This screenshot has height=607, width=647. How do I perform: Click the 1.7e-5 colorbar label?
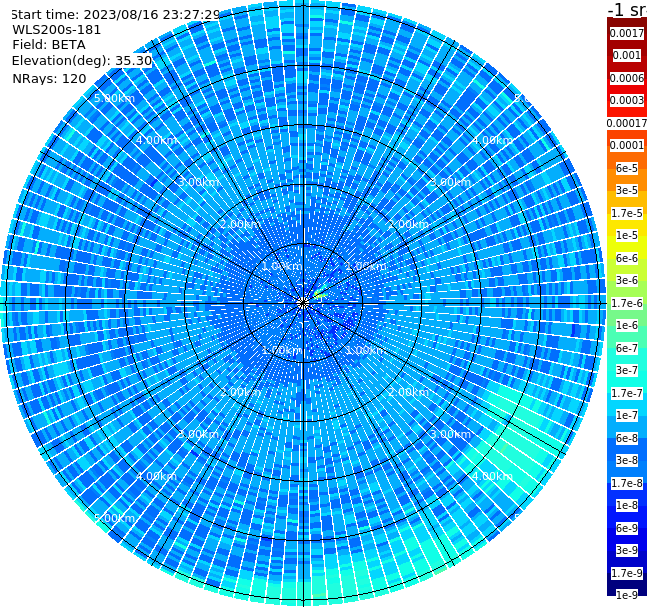point(627,213)
